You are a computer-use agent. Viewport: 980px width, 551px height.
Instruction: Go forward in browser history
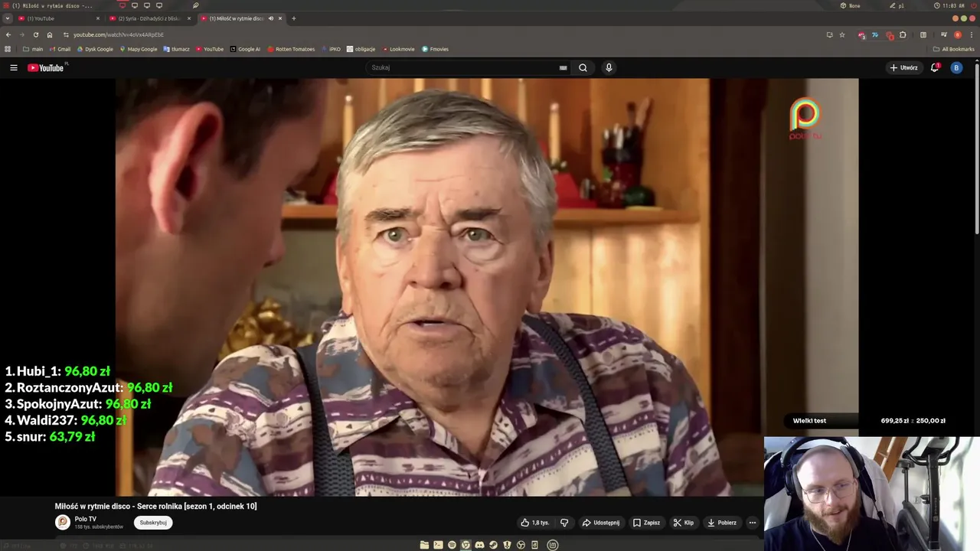click(22, 34)
